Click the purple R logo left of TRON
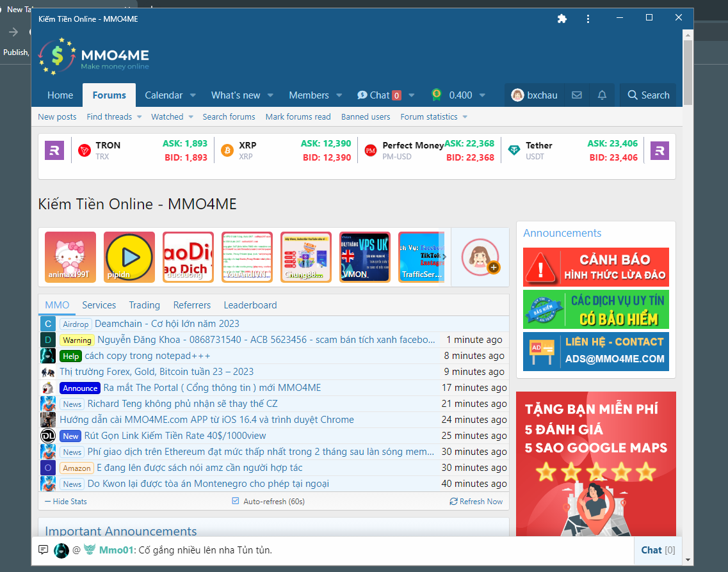The height and width of the screenshot is (572, 728). click(54, 151)
